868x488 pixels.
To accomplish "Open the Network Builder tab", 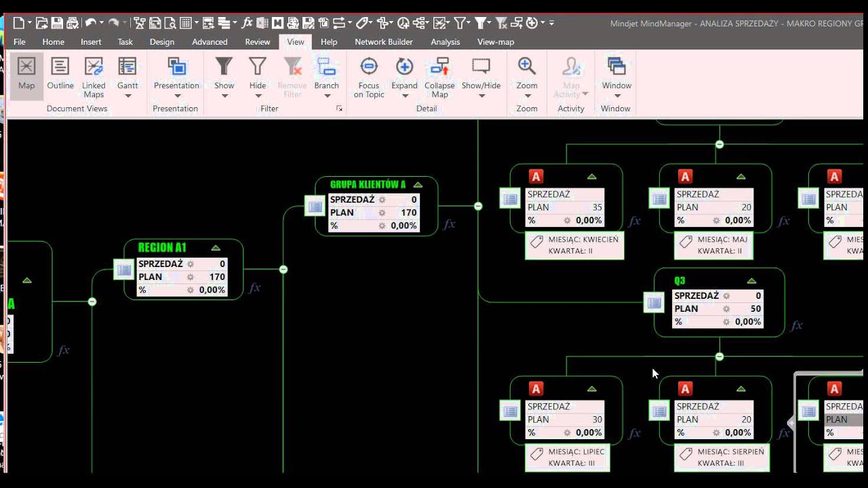I will (384, 42).
